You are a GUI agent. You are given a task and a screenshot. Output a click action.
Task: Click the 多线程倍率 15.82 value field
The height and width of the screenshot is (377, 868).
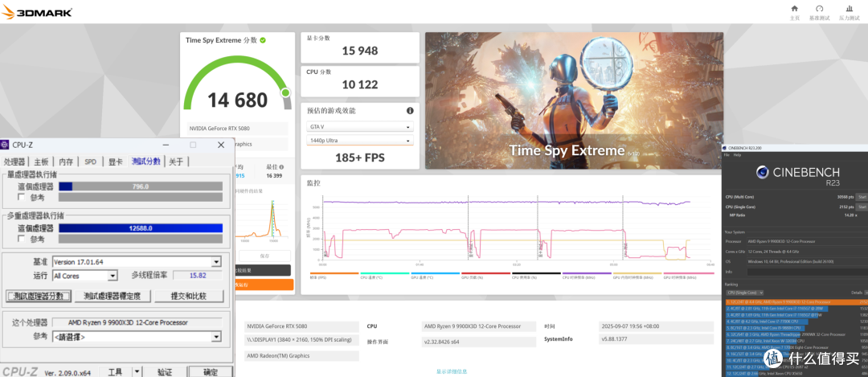click(x=198, y=275)
